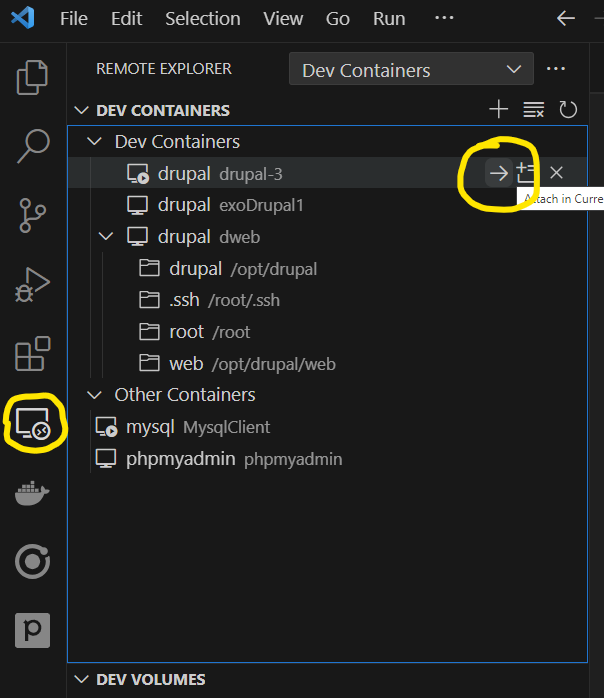Click the monitor icon beside dweb
604x698 pixels.
tap(137, 237)
